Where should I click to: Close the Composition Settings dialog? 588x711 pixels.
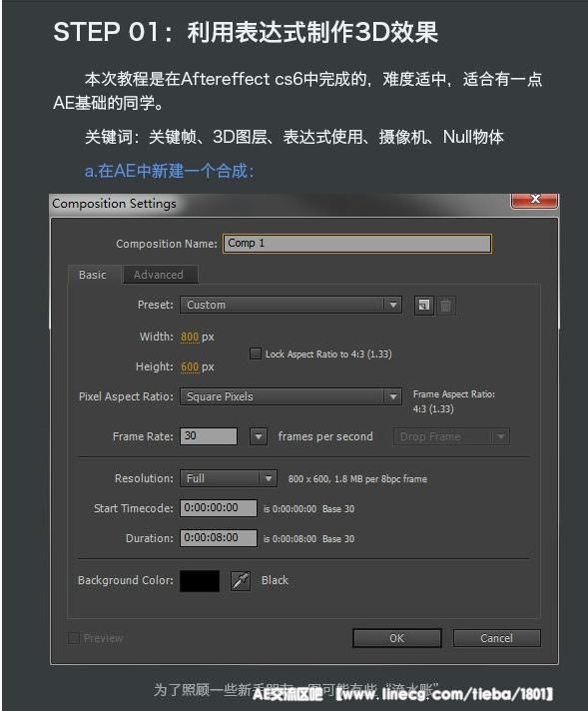pyautogui.click(x=534, y=200)
